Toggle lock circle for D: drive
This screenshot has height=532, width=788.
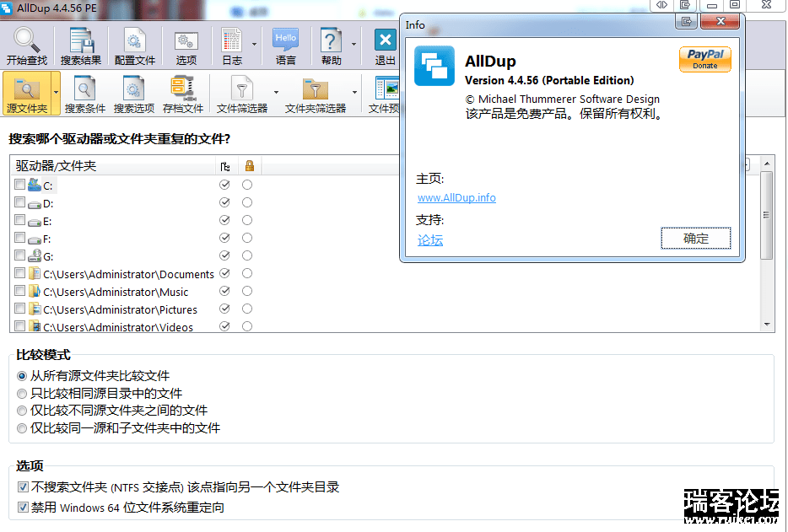(246, 202)
